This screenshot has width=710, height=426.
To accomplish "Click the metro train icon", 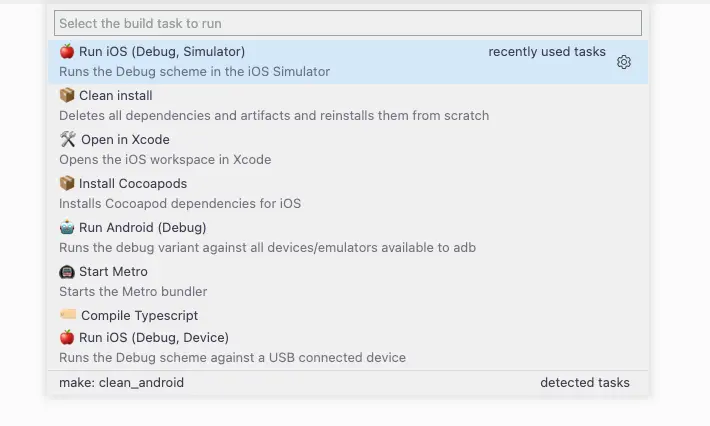I will (x=67, y=271).
